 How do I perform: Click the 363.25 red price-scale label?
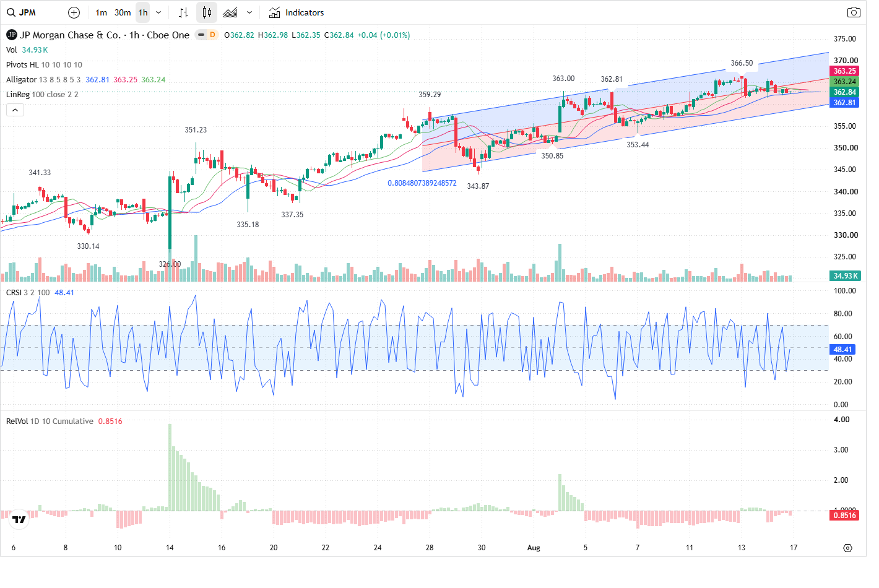(844, 71)
